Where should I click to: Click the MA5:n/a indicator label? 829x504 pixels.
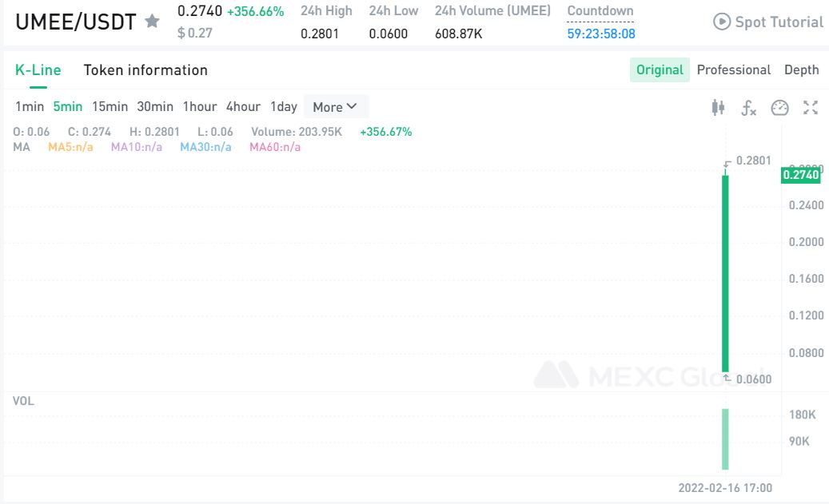click(x=70, y=147)
